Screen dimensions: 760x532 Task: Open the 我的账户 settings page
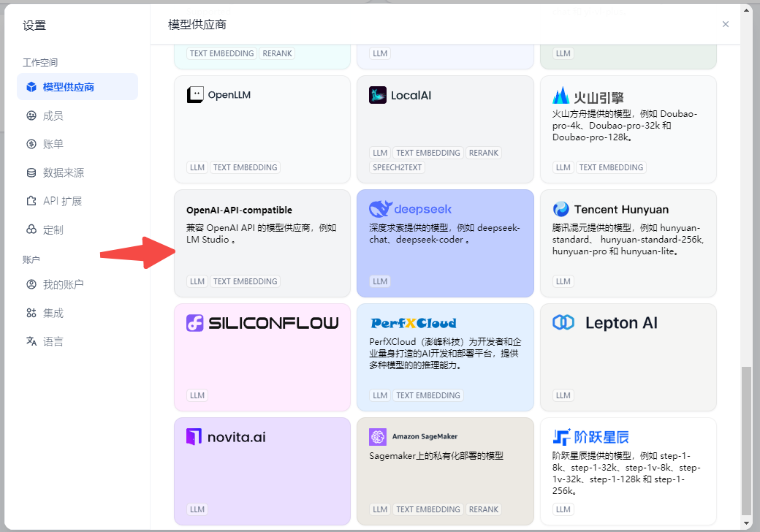pos(77,284)
